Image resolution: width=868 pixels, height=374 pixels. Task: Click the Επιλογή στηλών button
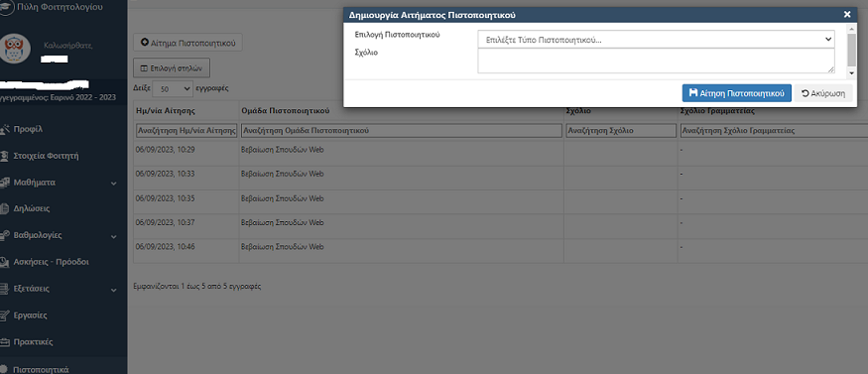(172, 68)
